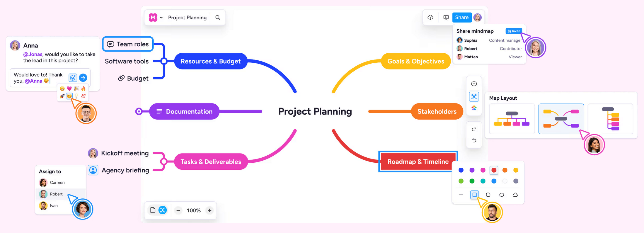Start presentation mode from the top toolbar

pos(446,17)
